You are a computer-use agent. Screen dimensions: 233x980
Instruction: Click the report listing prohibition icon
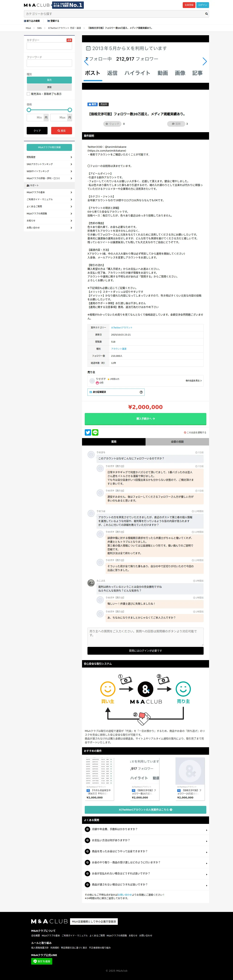[185, 433]
